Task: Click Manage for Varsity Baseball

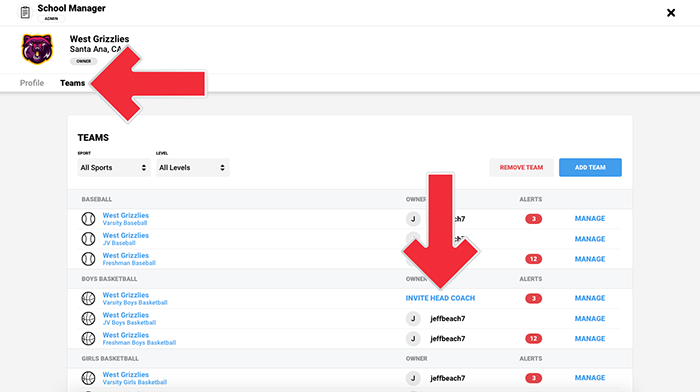Action: coord(590,219)
